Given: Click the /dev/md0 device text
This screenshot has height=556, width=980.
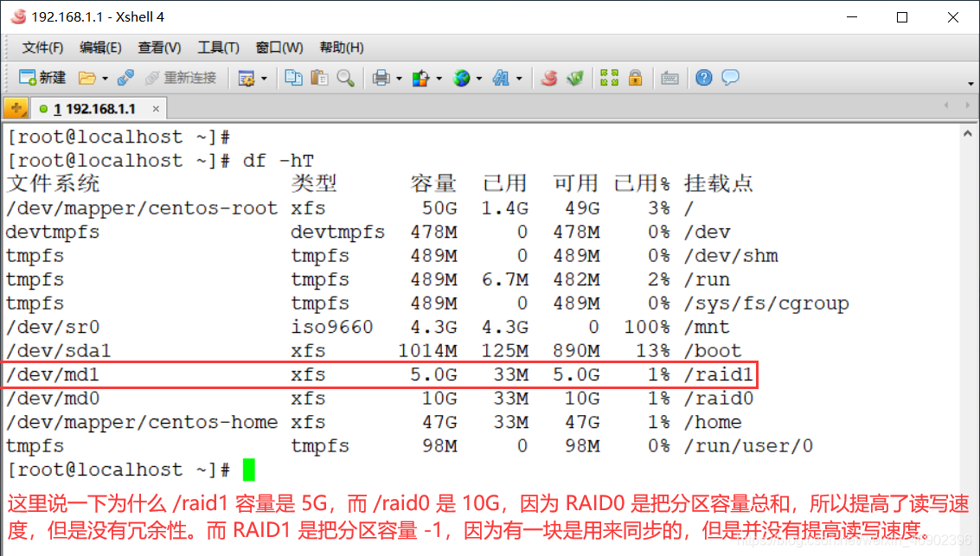Looking at the screenshot, I should [53, 398].
